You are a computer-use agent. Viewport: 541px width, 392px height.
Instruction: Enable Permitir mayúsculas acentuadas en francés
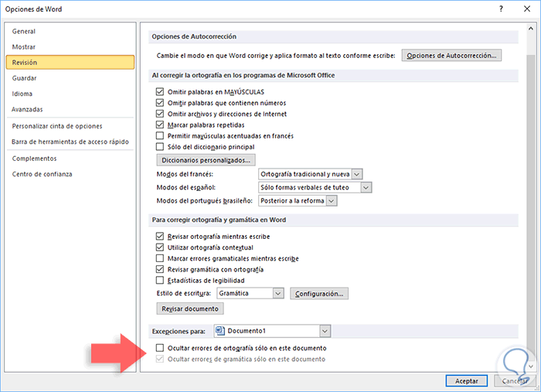tap(160, 136)
